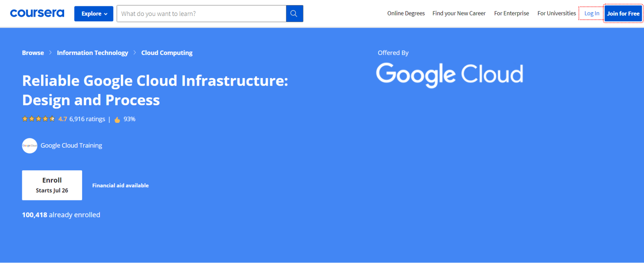Open Online Degrees menu item

[x=406, y=13]
